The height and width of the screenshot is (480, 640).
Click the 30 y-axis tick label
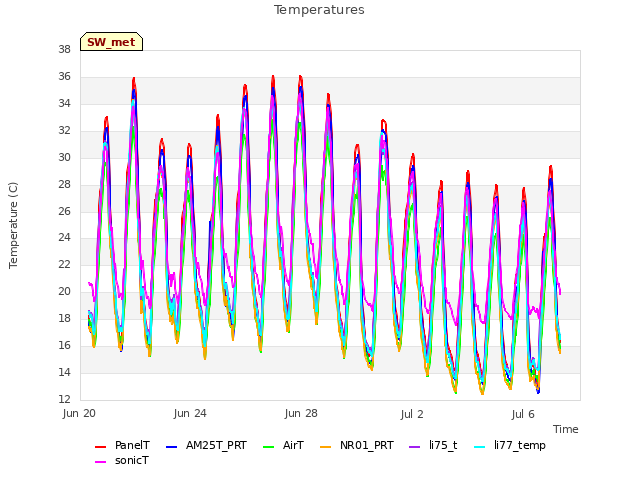click(64, 158)
